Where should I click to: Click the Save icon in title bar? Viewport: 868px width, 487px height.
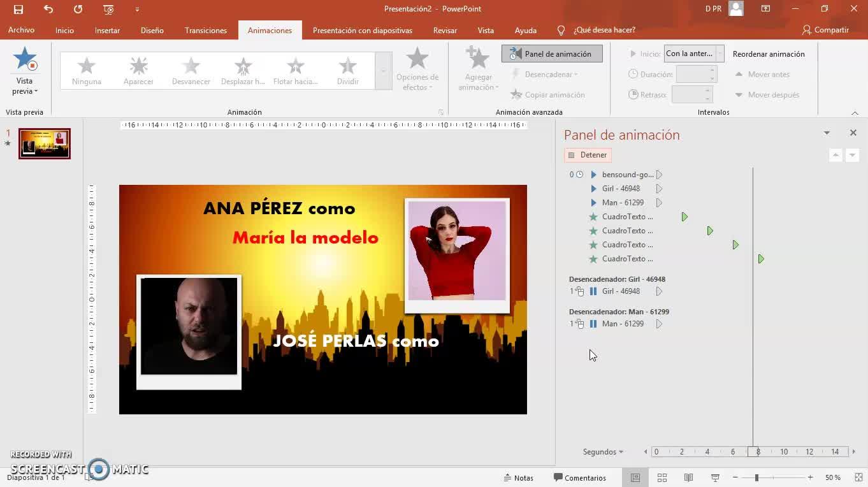(18, 10)
